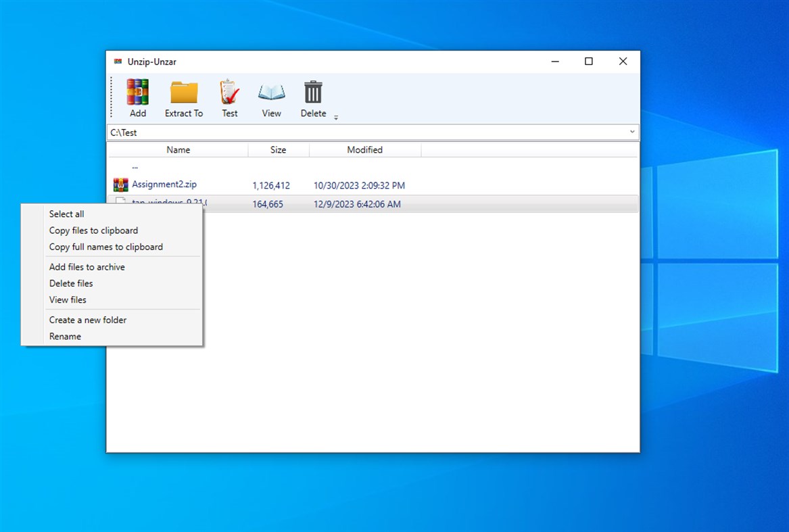Sort by the Name column header
The width and height of the screenshot is (789, 532).
(x=178, y=150)
